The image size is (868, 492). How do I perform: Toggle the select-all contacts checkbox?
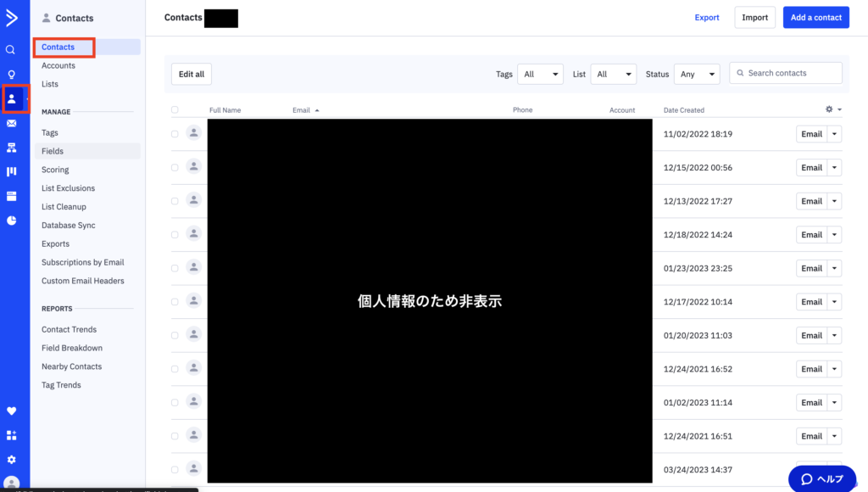(175, 109)
